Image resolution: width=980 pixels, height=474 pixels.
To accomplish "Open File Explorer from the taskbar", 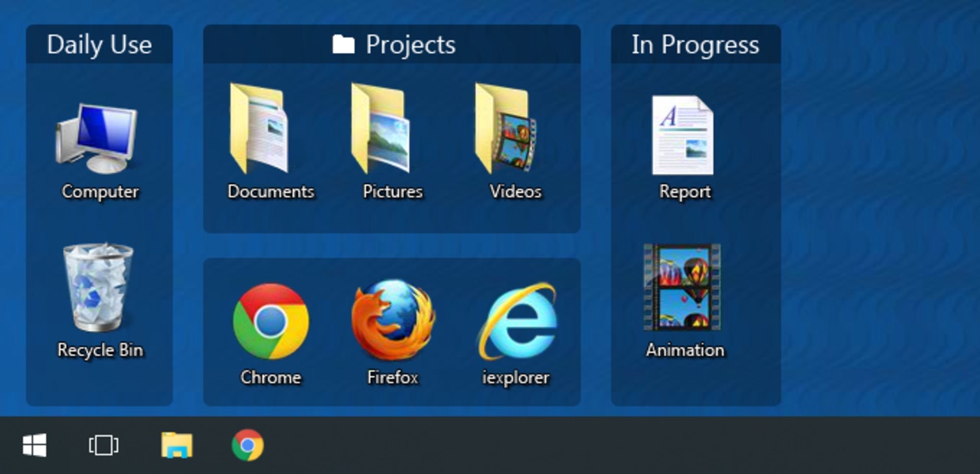I will coord(177,446).
